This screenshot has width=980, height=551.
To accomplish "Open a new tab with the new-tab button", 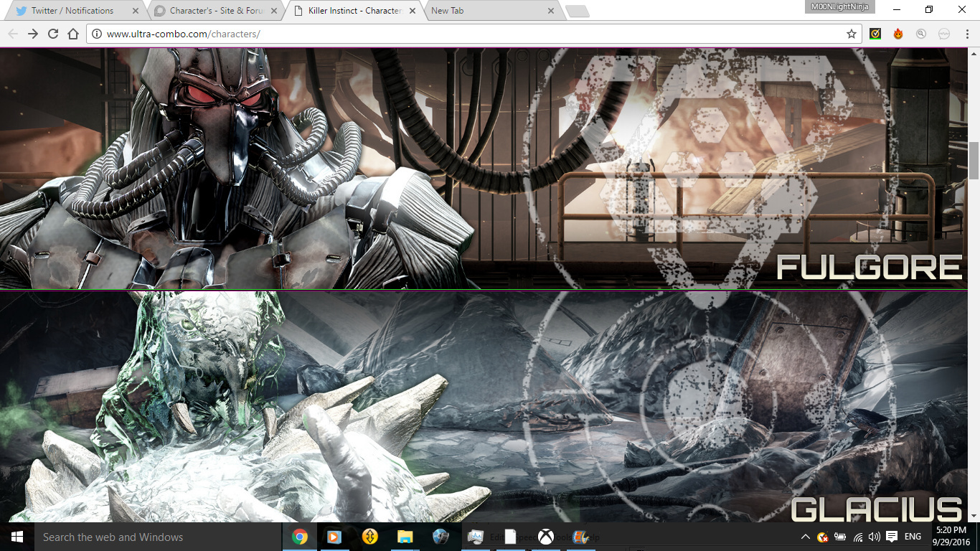I will [x=577, y=11].
